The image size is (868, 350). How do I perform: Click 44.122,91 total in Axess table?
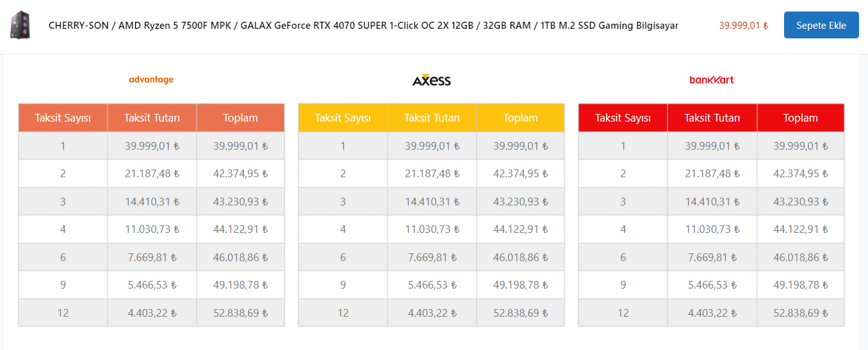click(x=520, y=229)
